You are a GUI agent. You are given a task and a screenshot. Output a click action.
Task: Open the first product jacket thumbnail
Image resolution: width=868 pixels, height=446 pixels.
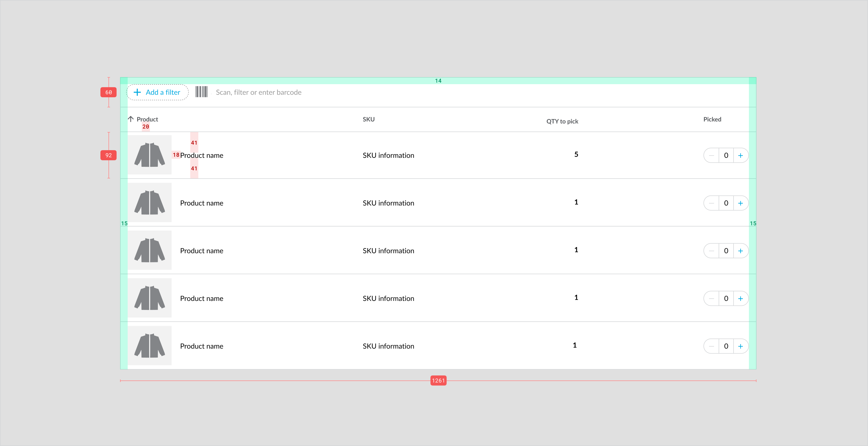point(150,155)
